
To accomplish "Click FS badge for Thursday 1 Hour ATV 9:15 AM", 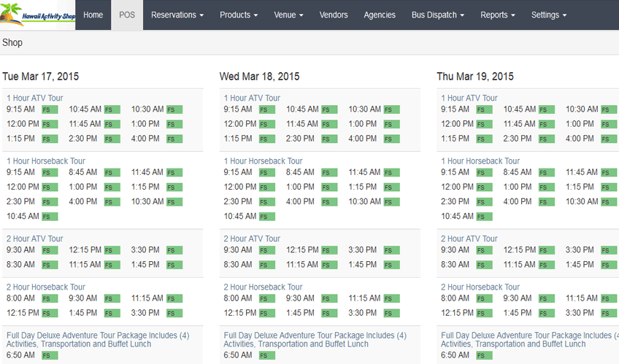I will [485, 109].
